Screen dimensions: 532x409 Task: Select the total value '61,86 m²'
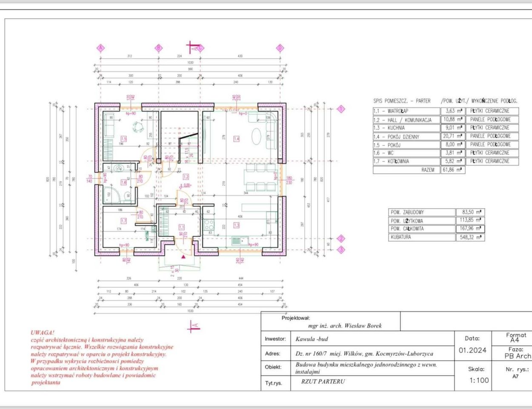click(452, 170)
